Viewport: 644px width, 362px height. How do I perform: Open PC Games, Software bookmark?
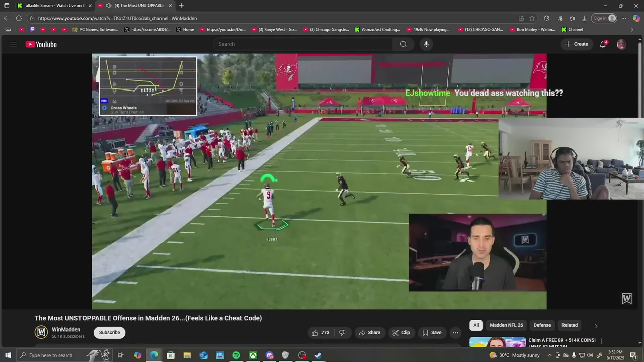pos(95,30)
